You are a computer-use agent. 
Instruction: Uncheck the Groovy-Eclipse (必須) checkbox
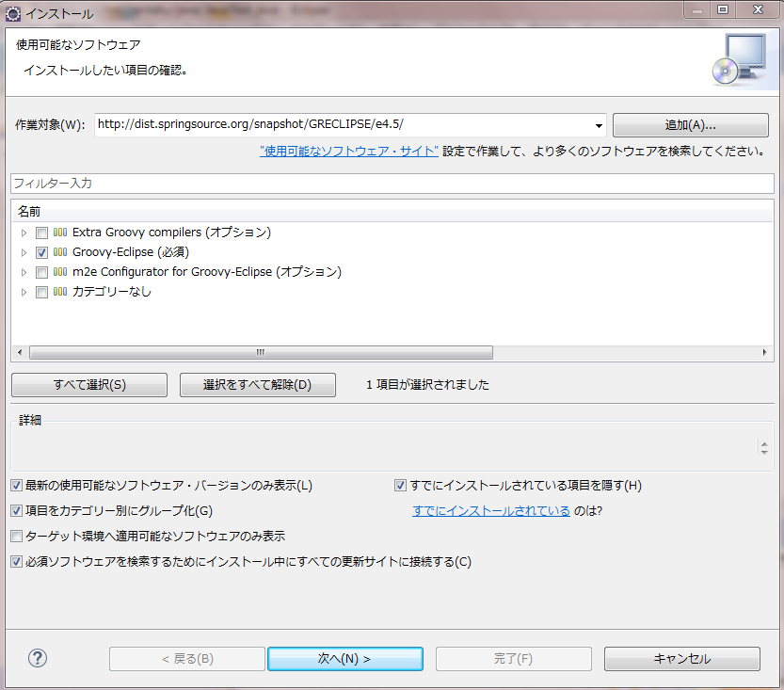(42, 252)
